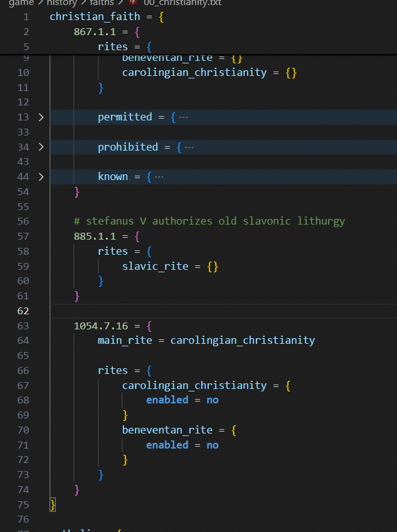Click the ellipsis after known = {
397x532 pixels.
[159, 177]
